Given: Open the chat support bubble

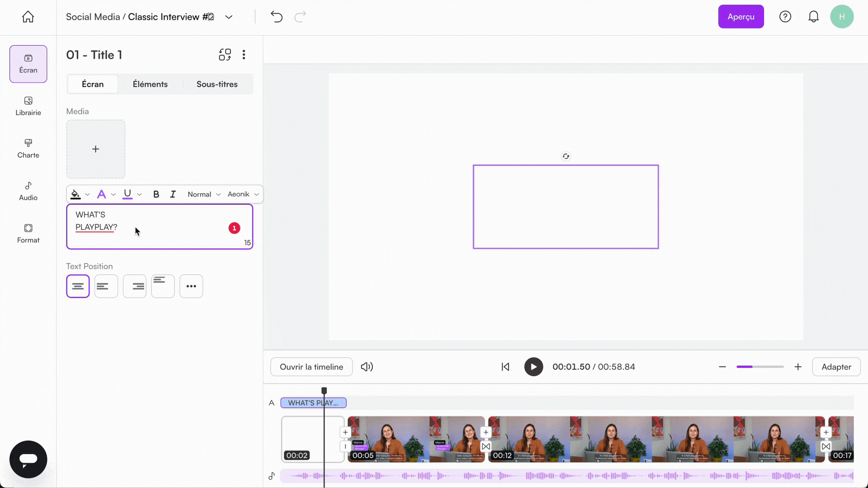Looking at the screenshot, I should (28, 459).
